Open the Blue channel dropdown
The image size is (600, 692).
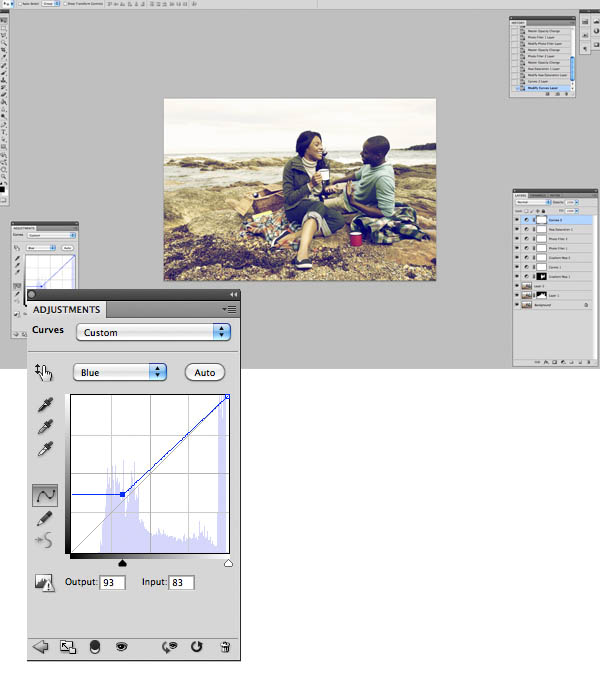click(x=119, y=372)
